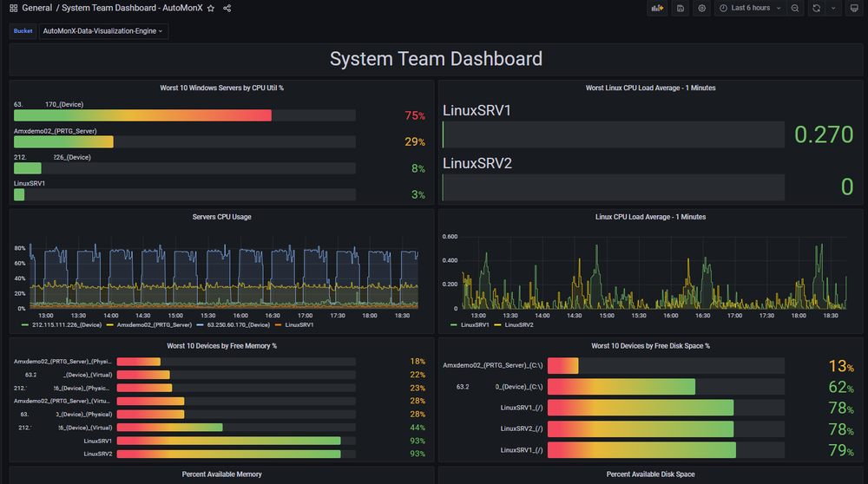Open Worst 10 Devices by Free Disk Space % title
Image resolution: width=868 pixels, height=484 pixels.
point(650,346)
